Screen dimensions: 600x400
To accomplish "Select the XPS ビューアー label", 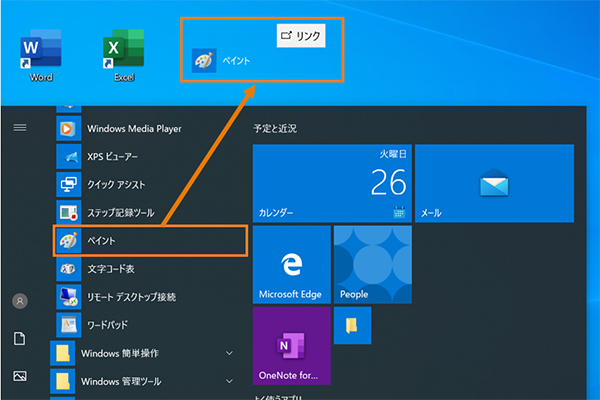I will point(112,157).
